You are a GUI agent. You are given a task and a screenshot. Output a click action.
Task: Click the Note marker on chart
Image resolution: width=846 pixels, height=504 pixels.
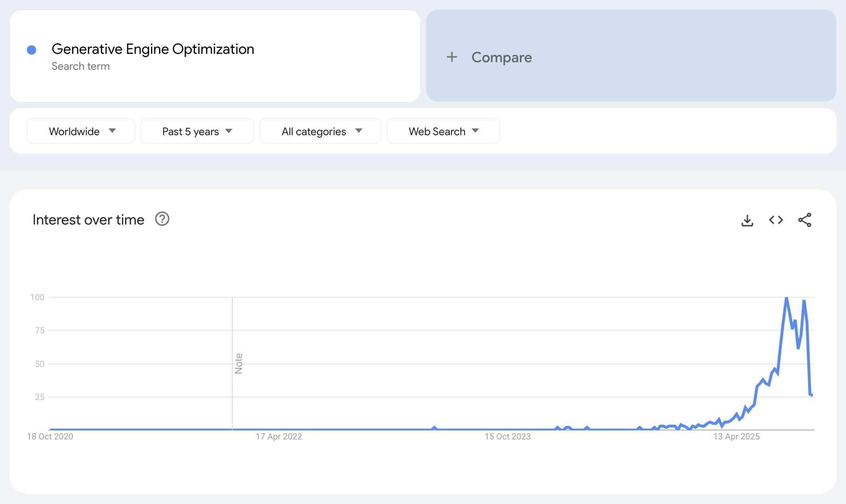pyautogui.click(x=238, y=363)
